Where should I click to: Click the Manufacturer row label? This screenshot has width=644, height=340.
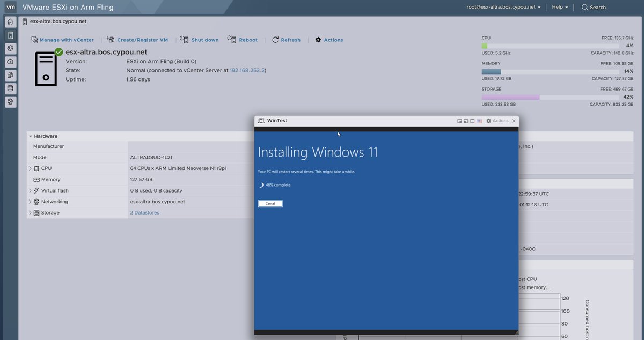(48, 146)
